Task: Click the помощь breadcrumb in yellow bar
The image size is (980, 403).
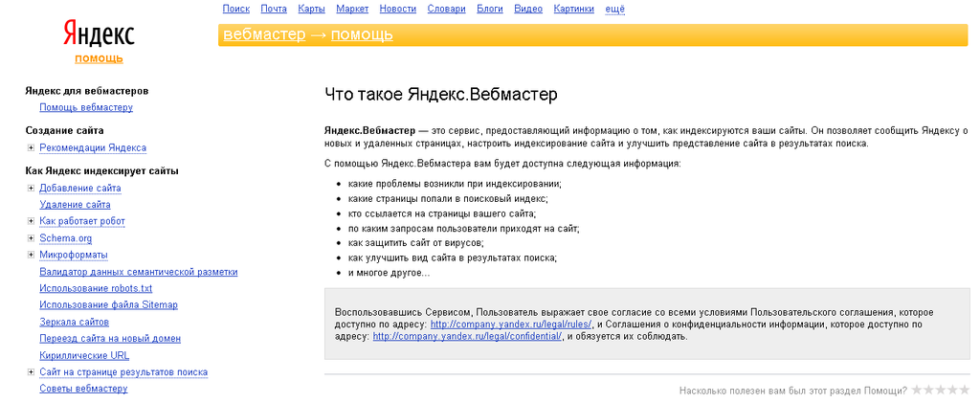Action: 362,34
